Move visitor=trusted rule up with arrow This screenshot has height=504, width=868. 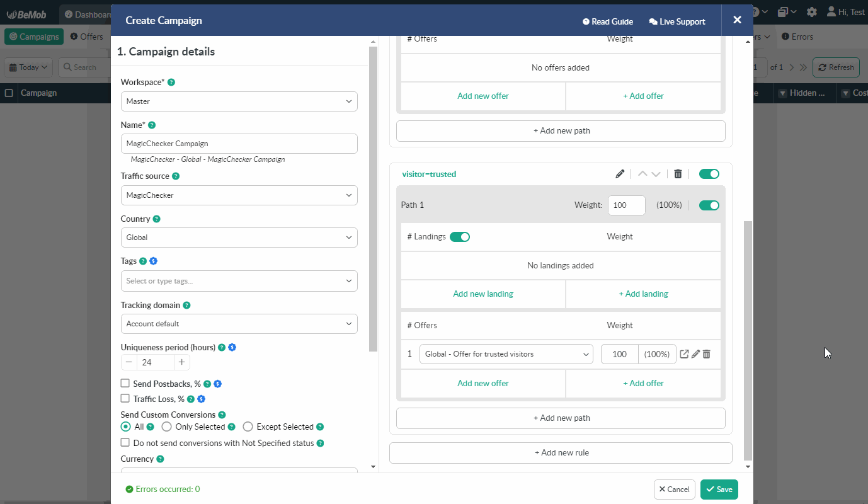point(642,174)
